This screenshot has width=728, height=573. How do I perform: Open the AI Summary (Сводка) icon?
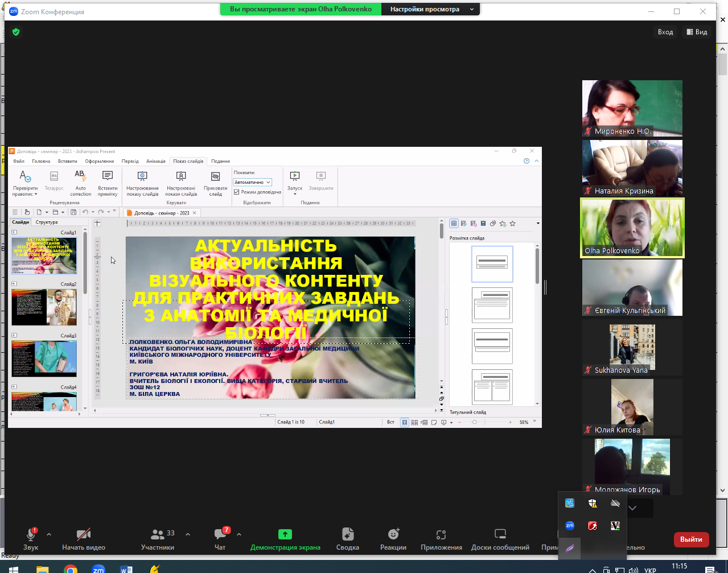[348, 534]
